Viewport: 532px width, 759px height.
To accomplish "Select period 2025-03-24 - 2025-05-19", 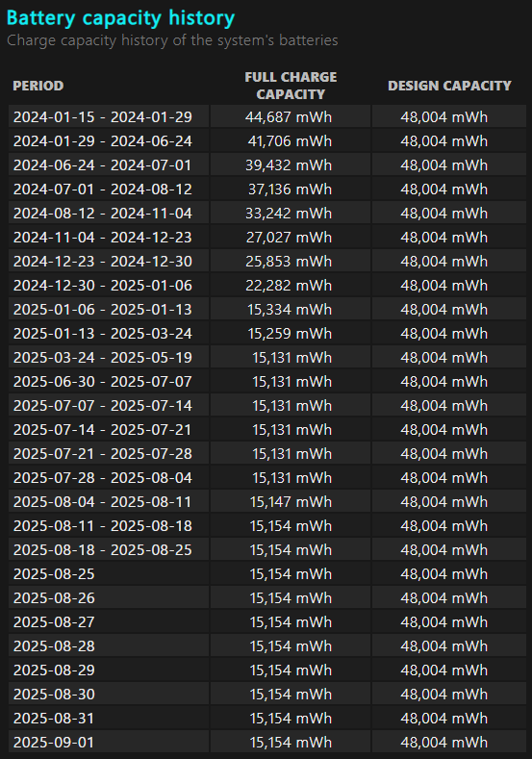I will coord(103,358).
